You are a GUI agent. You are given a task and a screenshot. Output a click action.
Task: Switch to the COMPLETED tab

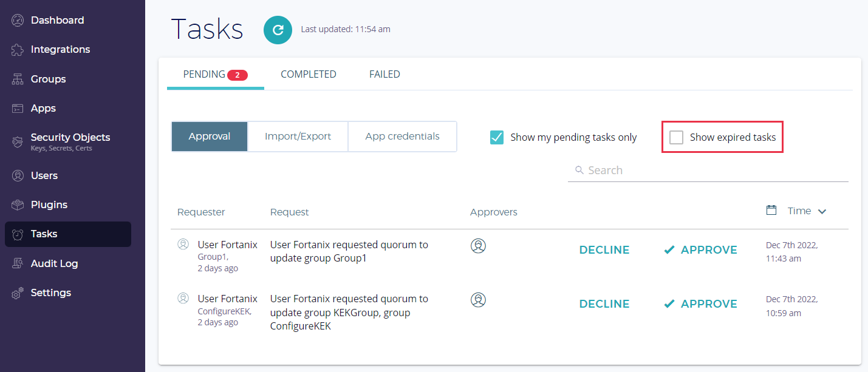(x=308, y=74)
